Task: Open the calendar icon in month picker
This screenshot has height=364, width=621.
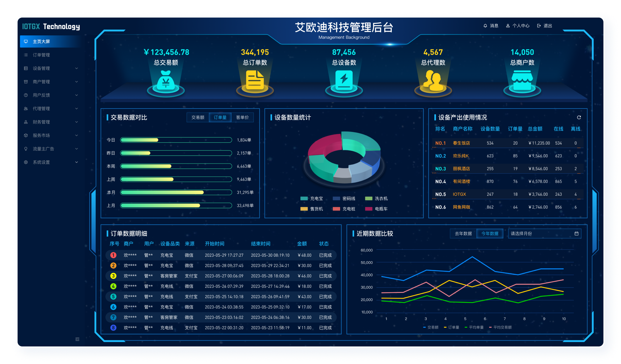Action: pyautogui.click(x=576, y=233)
